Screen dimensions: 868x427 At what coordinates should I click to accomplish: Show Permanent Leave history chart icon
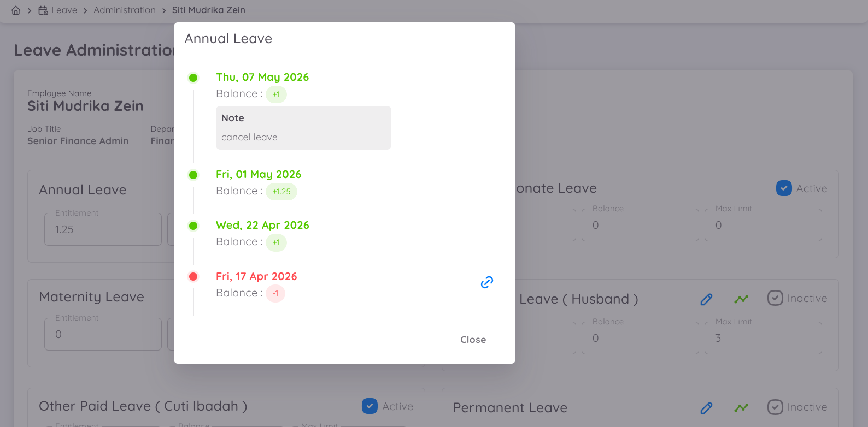coord(741,408)
